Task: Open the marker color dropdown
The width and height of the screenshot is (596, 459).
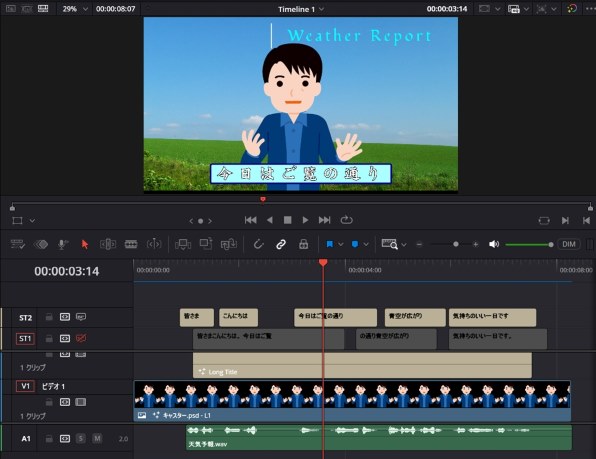Action: pyautogui.click(x=366, y=244)
